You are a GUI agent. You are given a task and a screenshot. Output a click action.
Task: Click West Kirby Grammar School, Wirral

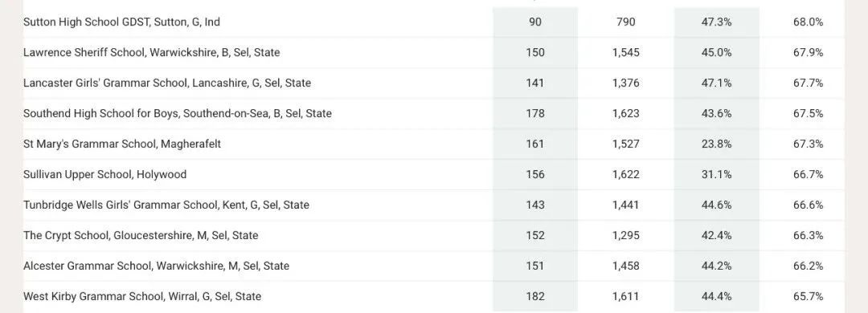[x=142, y=296]
